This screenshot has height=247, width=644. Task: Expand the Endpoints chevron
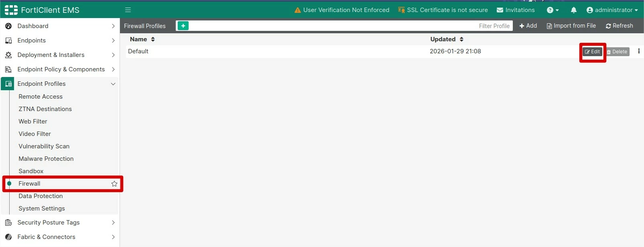(113, 40)
